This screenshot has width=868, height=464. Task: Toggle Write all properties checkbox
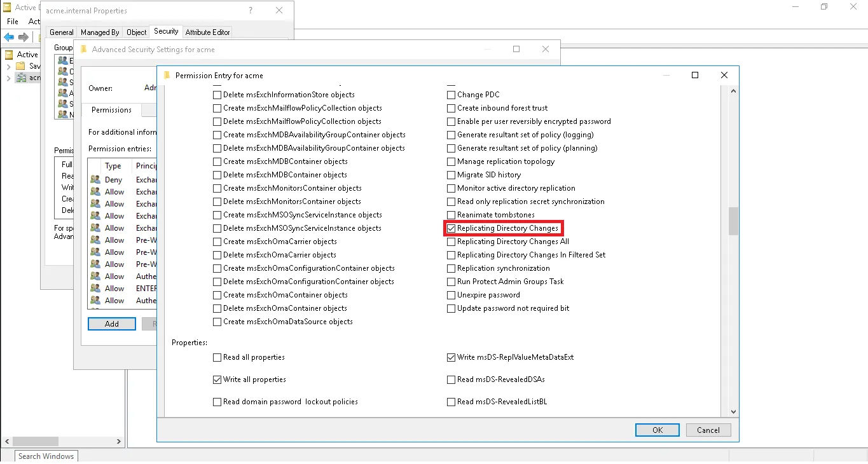pos(217,379)
